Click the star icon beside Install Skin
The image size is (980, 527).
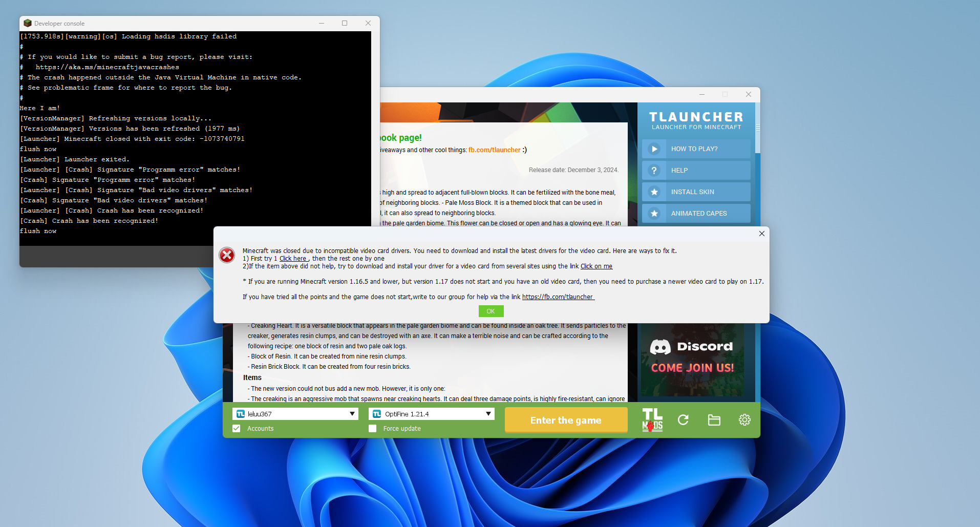654,192
